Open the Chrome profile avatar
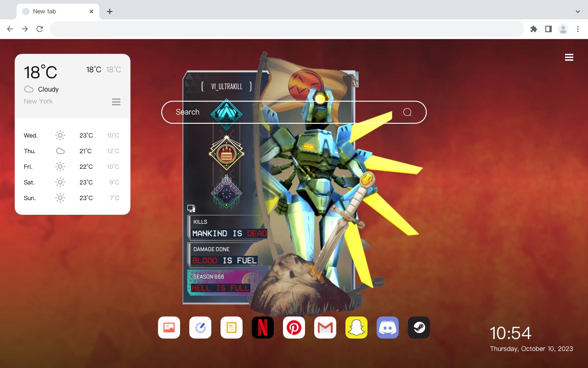 (563, 29)
